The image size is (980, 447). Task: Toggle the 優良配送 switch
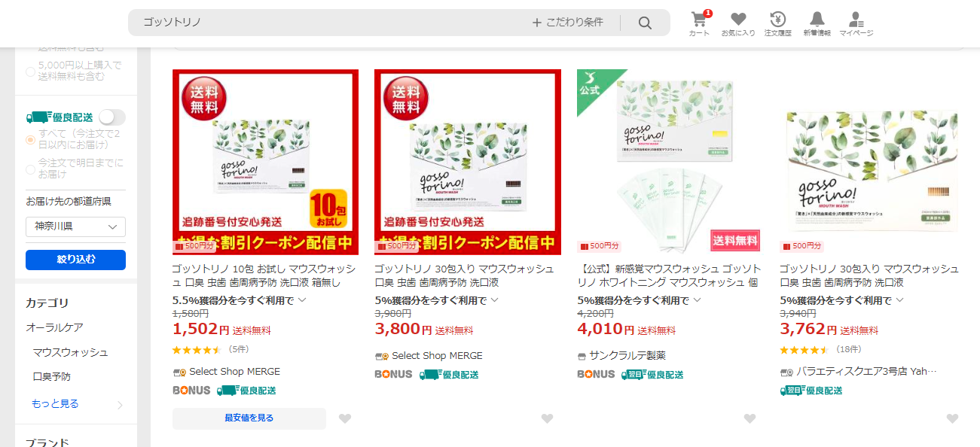[112, 117]
